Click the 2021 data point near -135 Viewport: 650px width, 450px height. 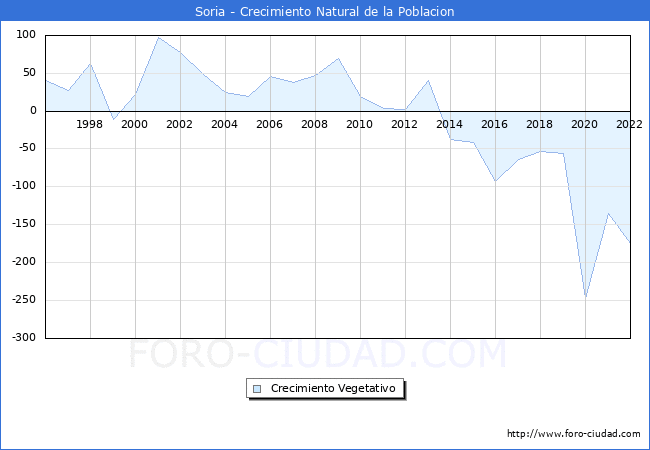coord(608,214)
